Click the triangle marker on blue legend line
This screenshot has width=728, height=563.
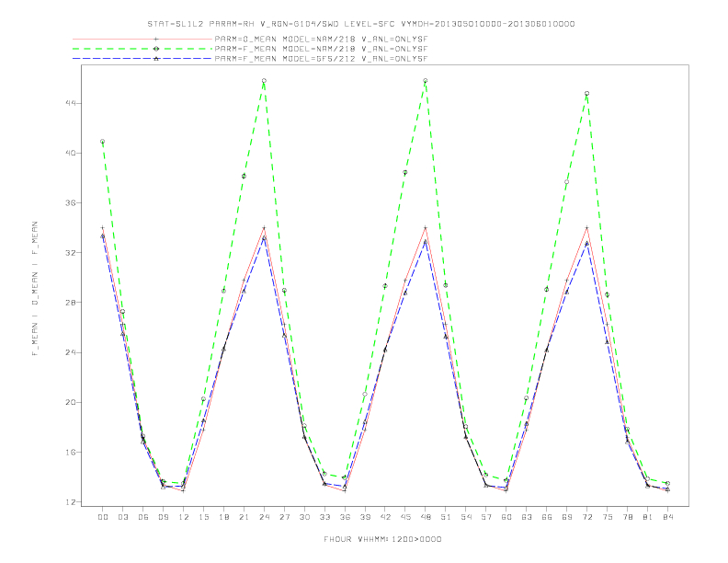point(156,59)
